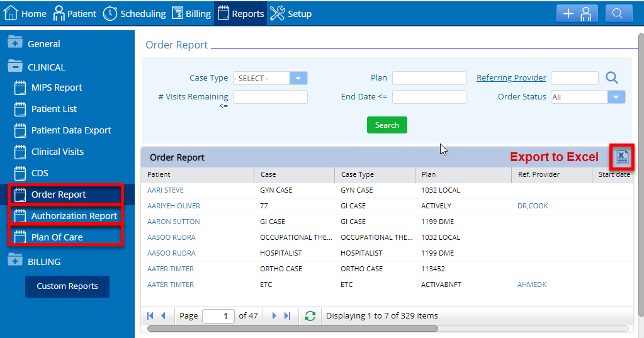644x338 pixels.
Task: Click the Setup wrench icon
Action: (277, 13)
